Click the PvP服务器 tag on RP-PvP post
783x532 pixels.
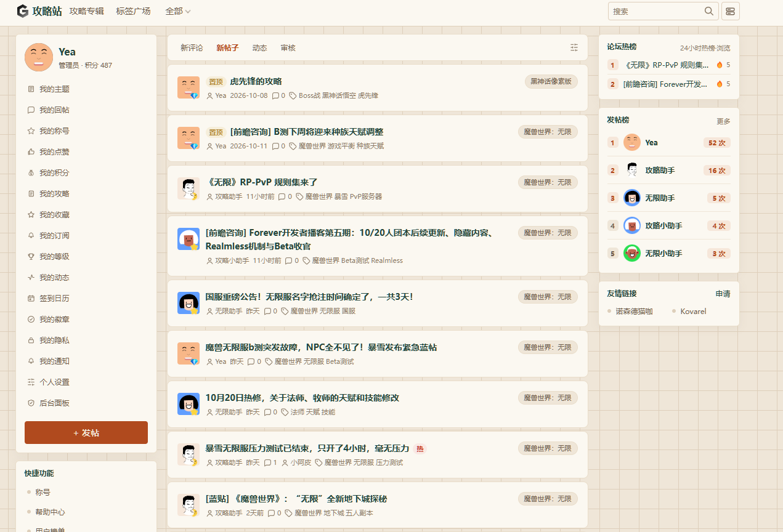coord(366,196)
